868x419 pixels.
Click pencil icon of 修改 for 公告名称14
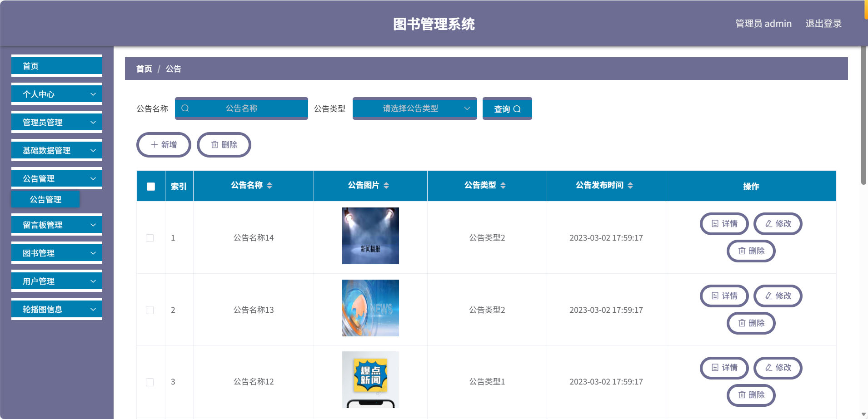tap(768, 224)
